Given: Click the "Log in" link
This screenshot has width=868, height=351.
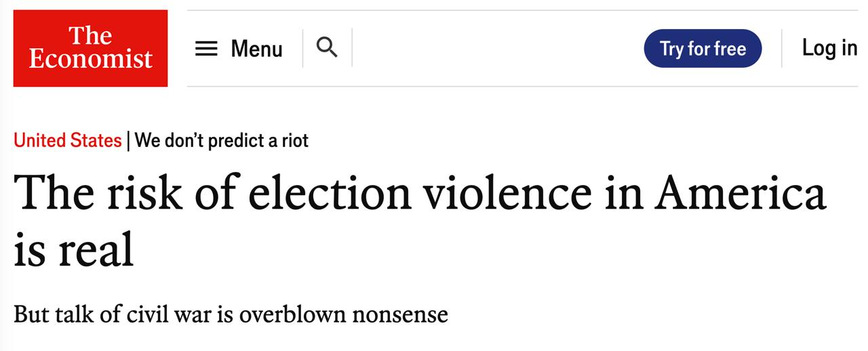Looking at the screenshot, I should (829, 47).
